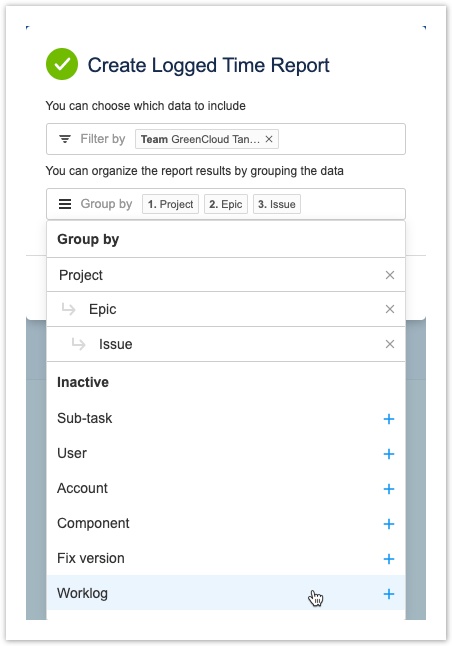
Task: Add Fix version grouping with plus icon
Action: [389, 559]
